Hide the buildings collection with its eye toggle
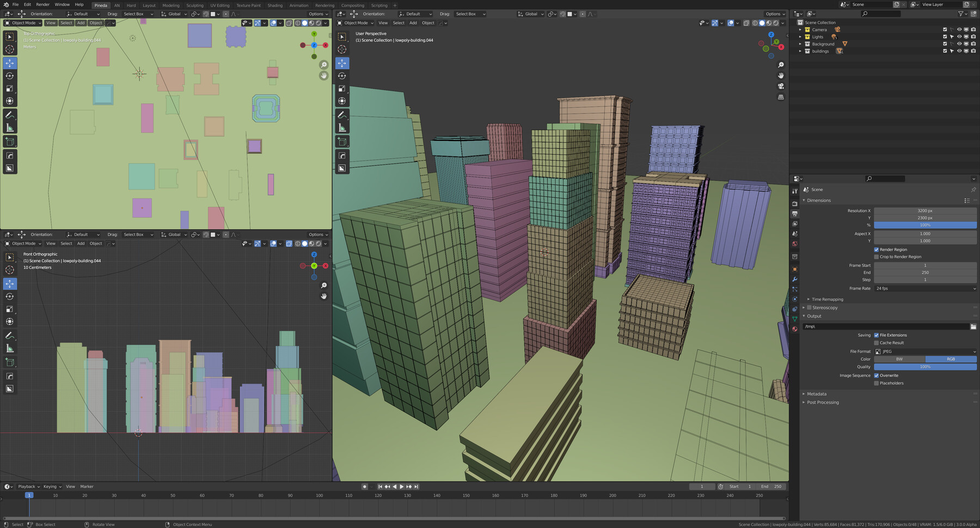Image resolution: width=980 pixels, height=528 pixels. tap(960, 51)
